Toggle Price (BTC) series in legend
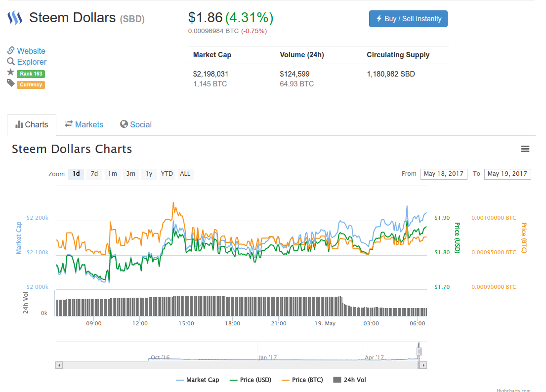The height and width of the screenshot is (392, 546). coord(302,380)
